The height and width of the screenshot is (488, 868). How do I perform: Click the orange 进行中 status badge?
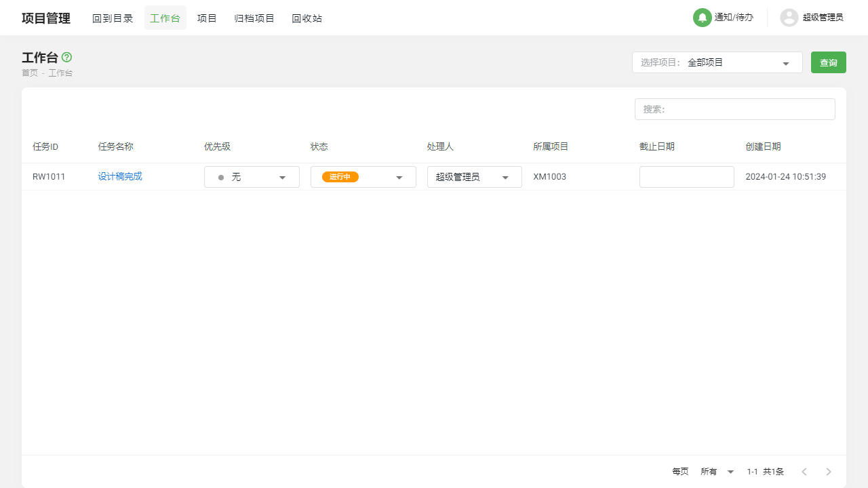[340, 177]
